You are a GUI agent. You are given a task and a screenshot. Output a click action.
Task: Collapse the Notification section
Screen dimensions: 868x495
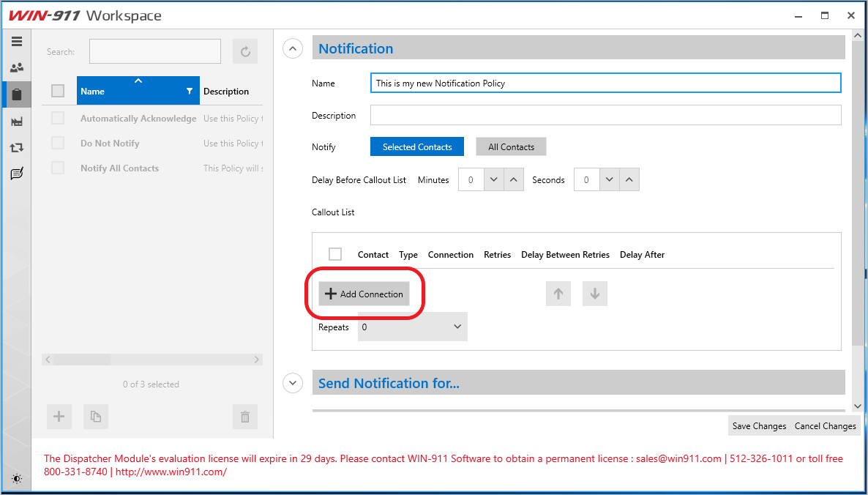(293, 49)
